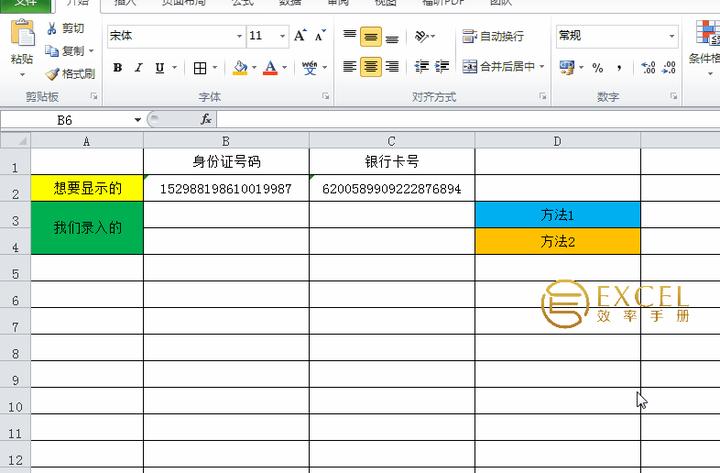Open the font group dialog launcher
This screenshot has width=720, height=473.
pyautogui.click(x=326, y=96)
